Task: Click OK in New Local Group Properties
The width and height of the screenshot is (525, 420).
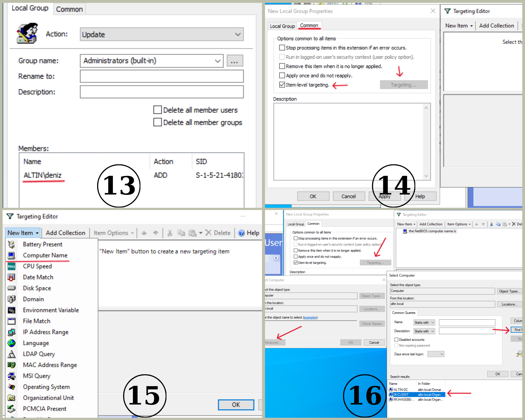Action: pos(313,196)
